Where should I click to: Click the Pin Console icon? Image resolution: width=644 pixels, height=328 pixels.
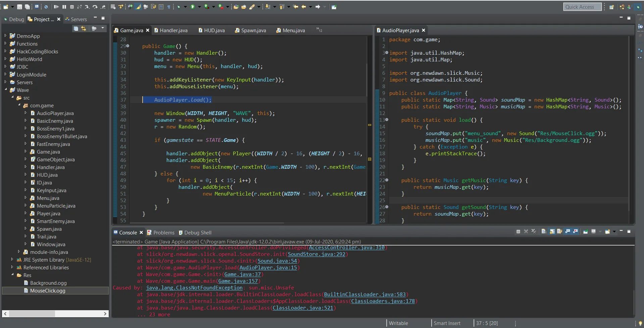click(586, 232)
